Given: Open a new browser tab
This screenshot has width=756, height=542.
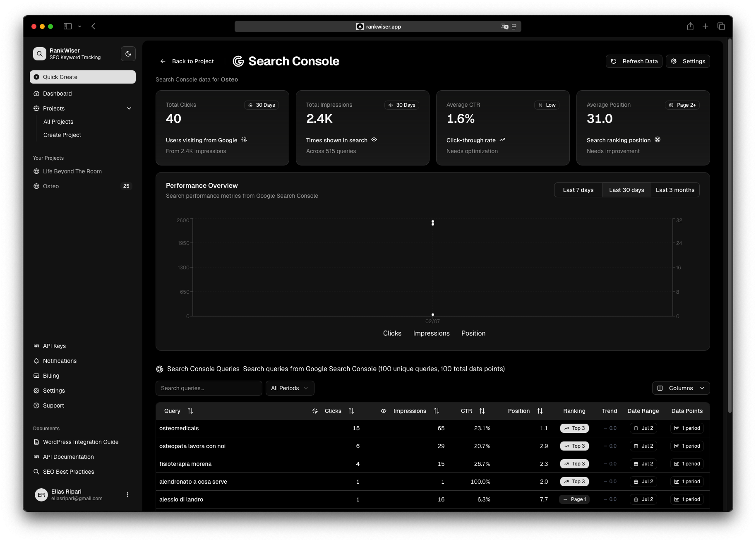Looking at the screenshot, I should [706, 26].
